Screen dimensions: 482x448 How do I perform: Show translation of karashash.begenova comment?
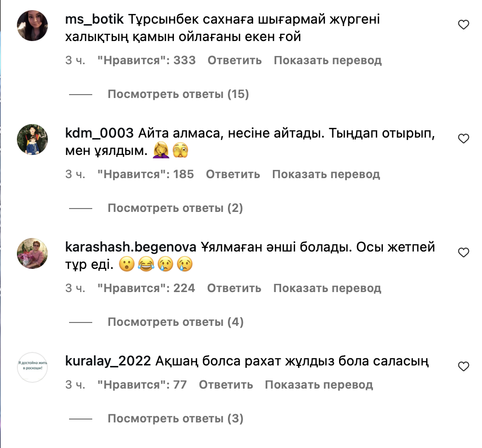(x=327, y=288)
